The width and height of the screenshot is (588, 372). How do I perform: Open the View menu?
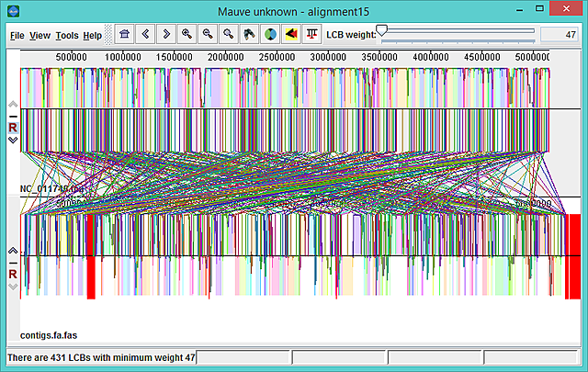tap(40, 36)
